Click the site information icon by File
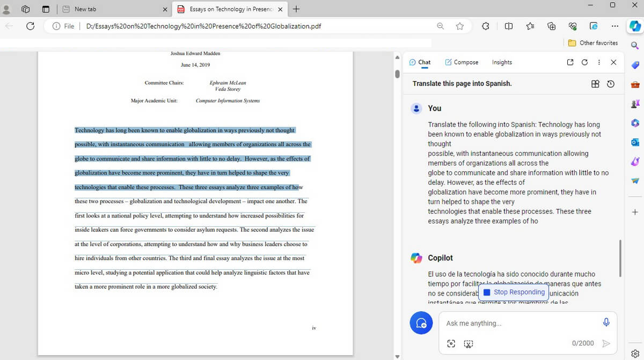Screen dimensions: 644x360 click(56, 26)
